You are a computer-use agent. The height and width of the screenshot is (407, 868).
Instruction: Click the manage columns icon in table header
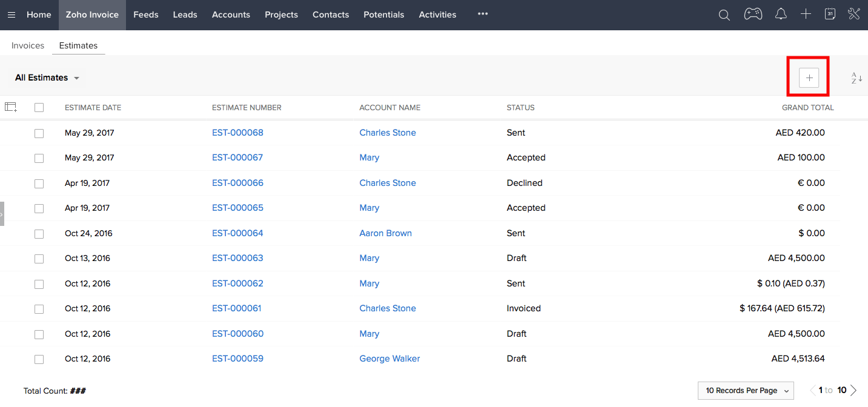pos(11,107)
